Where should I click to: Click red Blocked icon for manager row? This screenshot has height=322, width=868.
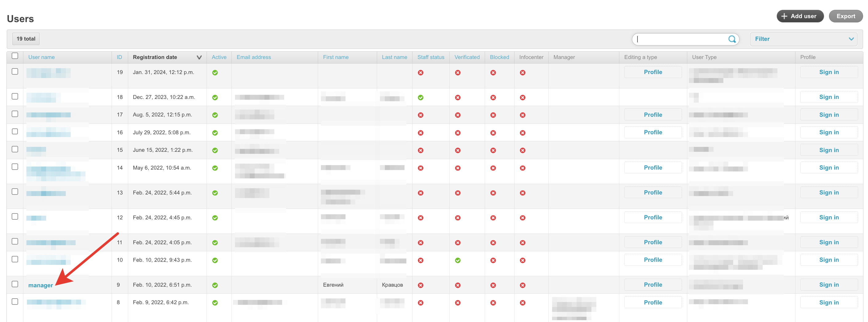coord(493,285)
